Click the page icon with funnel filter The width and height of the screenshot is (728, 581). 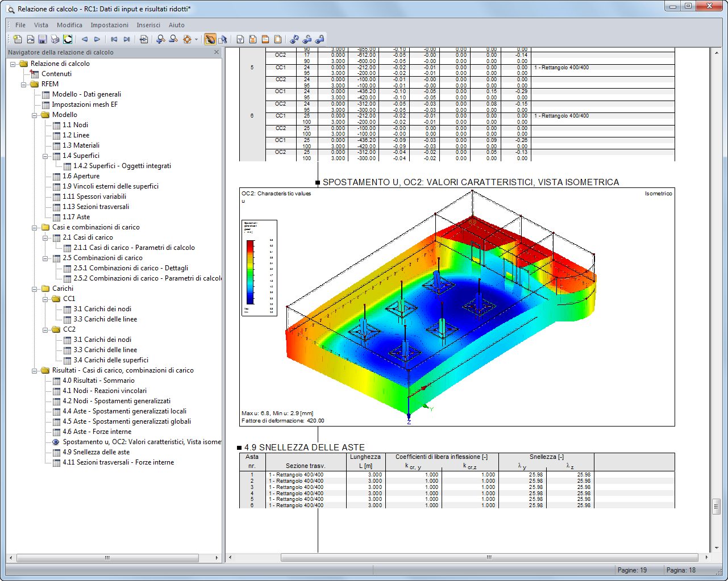click(x=240, y=39)
